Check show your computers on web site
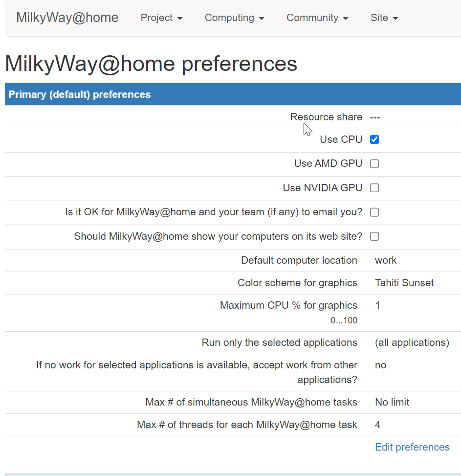 click(374, 236)
